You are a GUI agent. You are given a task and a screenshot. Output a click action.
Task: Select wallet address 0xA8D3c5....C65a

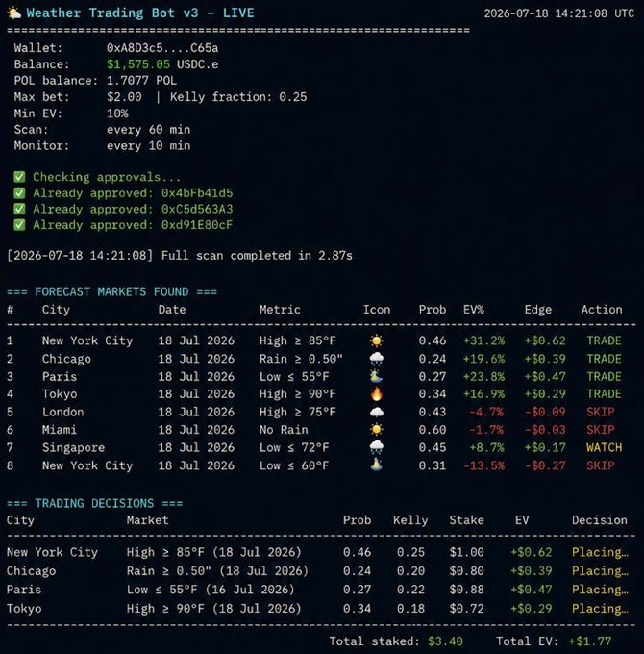point(162,48)
